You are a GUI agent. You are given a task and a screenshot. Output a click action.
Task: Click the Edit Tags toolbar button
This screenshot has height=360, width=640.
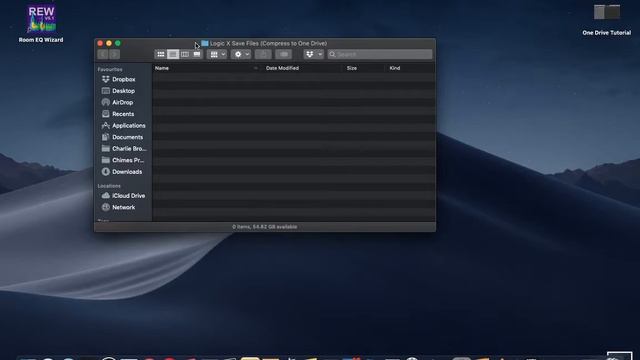point(284,54)
